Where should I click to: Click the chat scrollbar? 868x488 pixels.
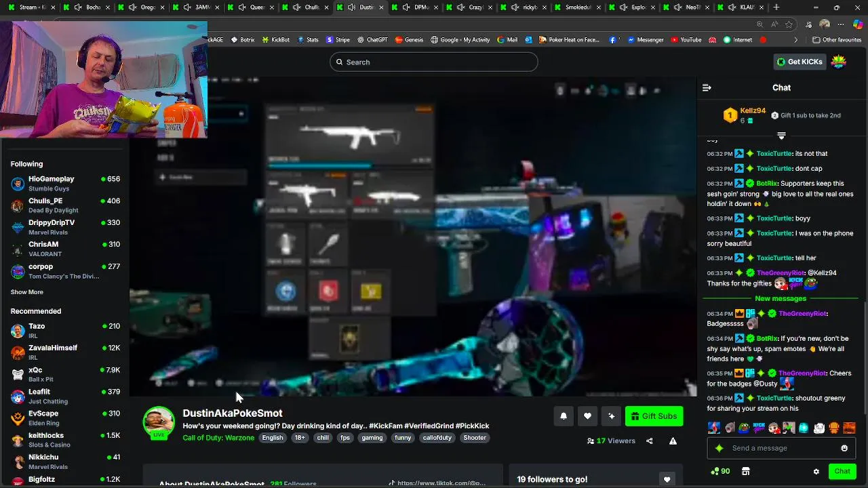pyautogui.click(x=865, y=359)
